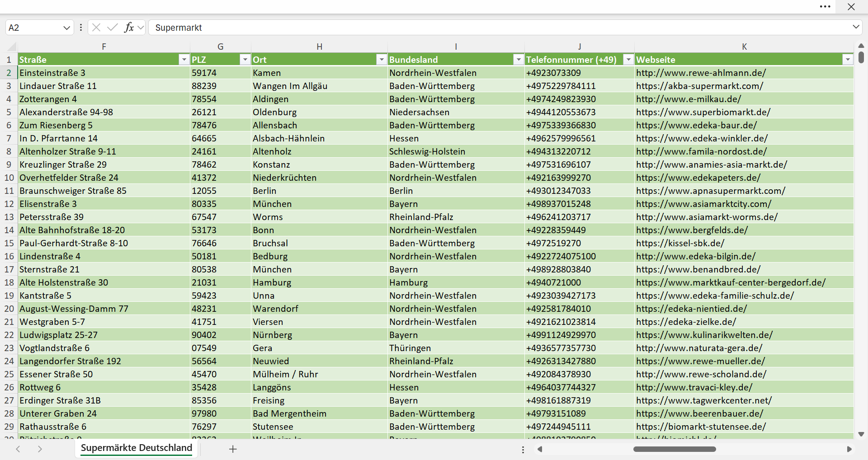Screen dimensions: 868x460
Task: Select column K header
Action: 744,47
